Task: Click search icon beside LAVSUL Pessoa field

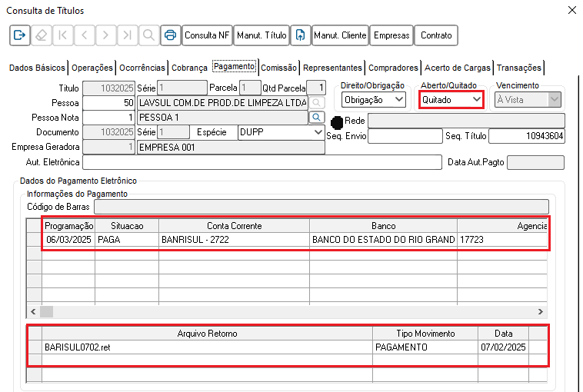Action: [316, 102]
